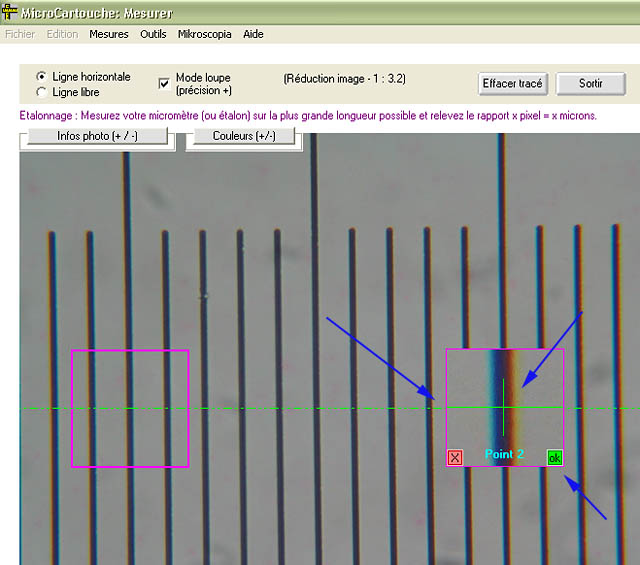640x565 pixels.
Task: Open the Aide menu
Action: [253, 34]
